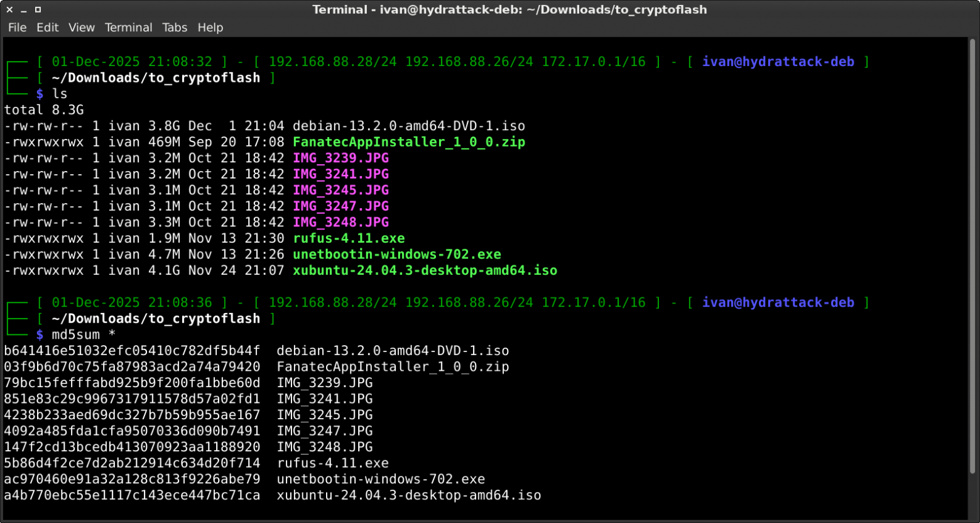Click the hash 851e83c29c9967317911578d57a02fd1
Image resolution: width=980 pixels, height=523 pixels.
pos(132,399)
